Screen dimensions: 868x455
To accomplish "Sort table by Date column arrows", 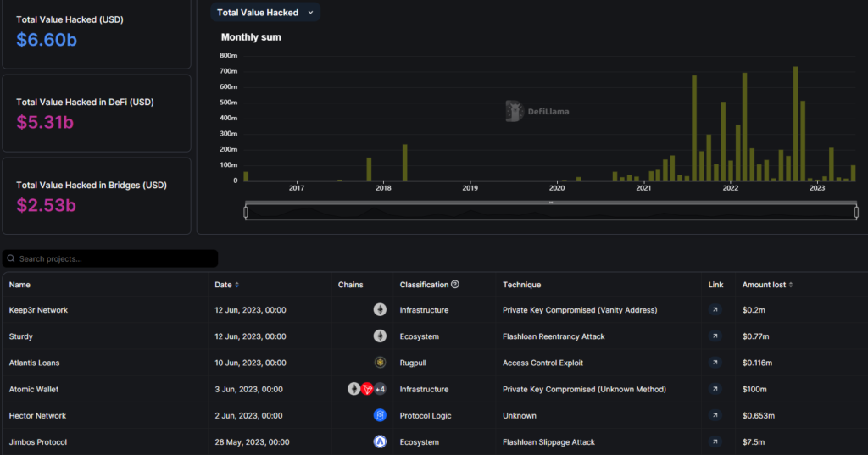I will [x=236, y=285].
